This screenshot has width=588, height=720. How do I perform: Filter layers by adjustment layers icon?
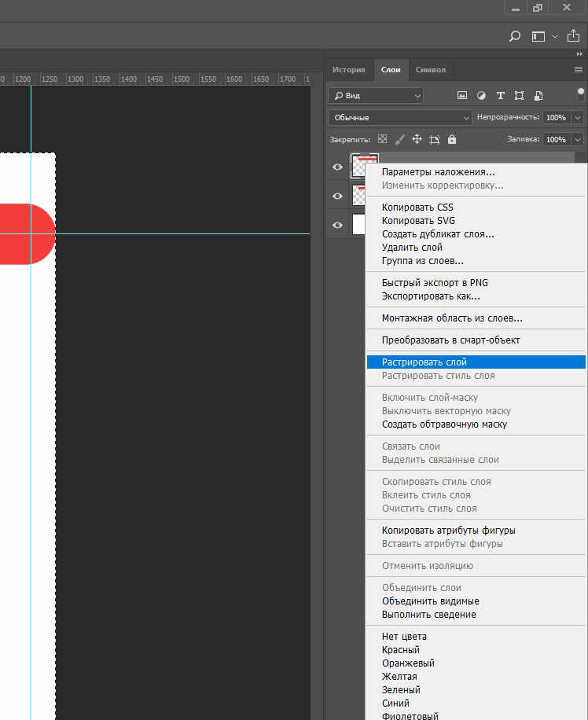[x=481, y=95]
